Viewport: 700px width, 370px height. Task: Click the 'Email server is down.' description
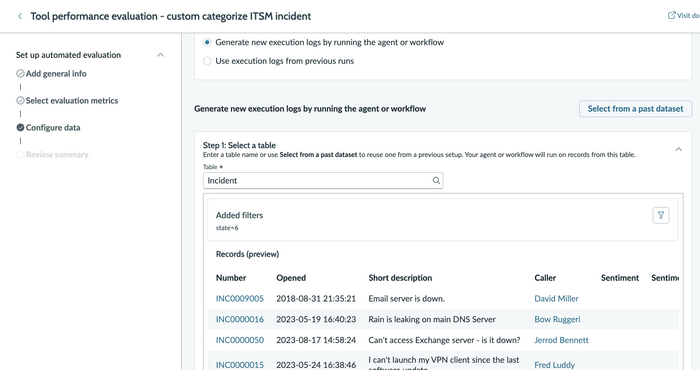406,299
